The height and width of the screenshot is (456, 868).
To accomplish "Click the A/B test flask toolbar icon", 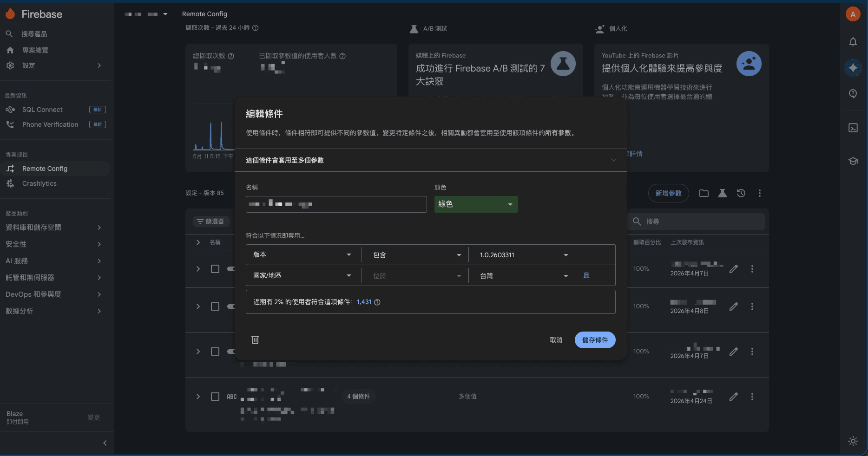I will 723,193.
